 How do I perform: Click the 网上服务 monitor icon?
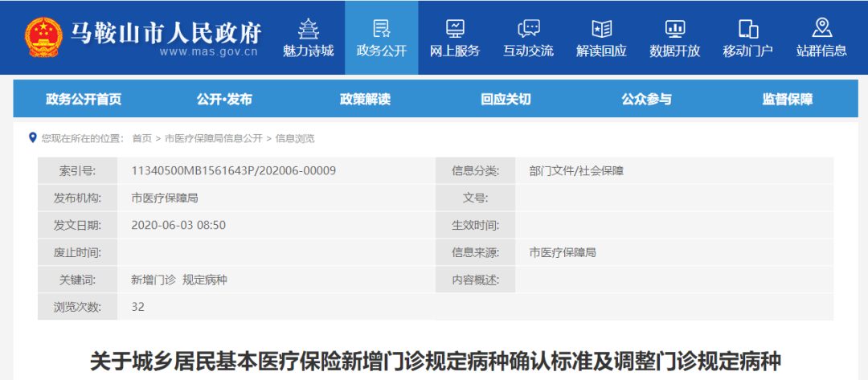tap(454, 27)
